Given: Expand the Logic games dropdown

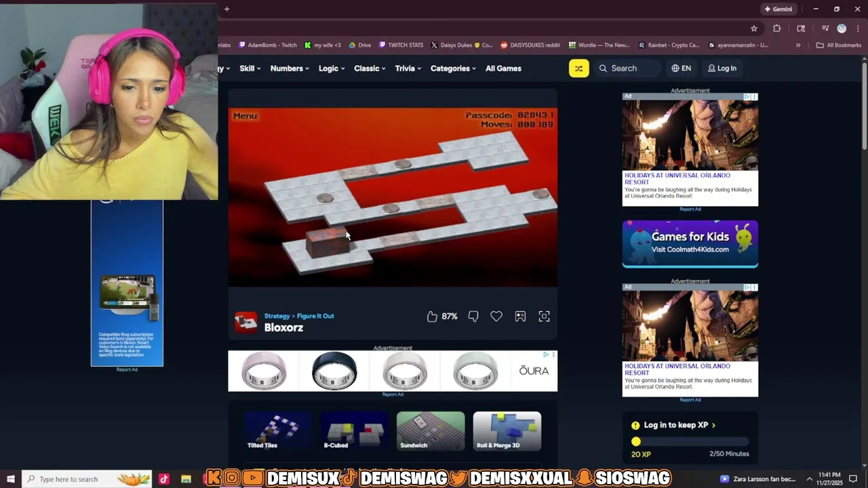Looking at the screenshot, I should [332, 68].
